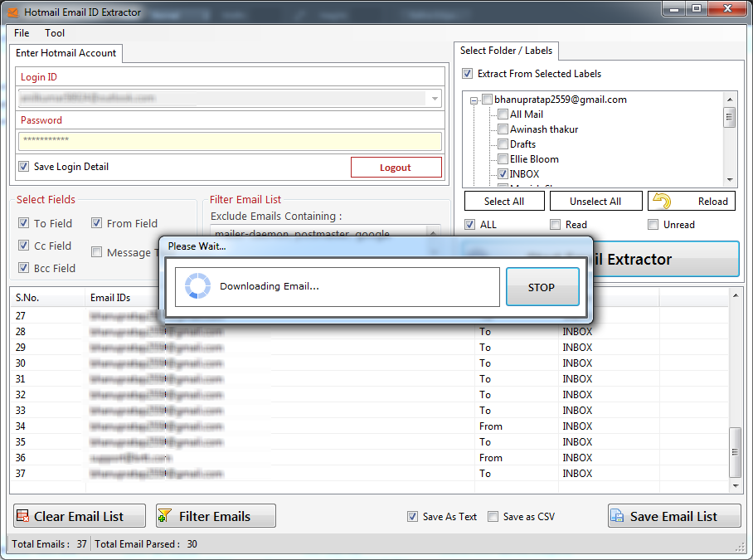Click the Filter Emails button label
The width and height of the screenshot is (753, 560).
click(215, 516)
